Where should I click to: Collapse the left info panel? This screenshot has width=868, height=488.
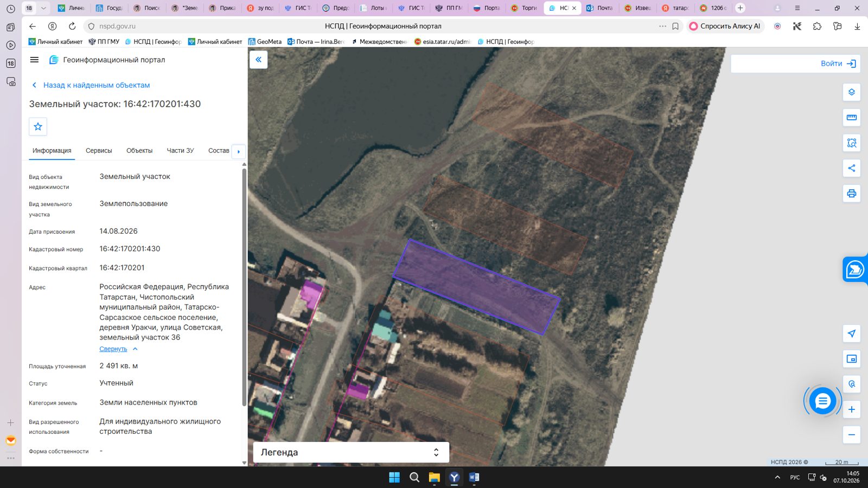pyautogui.click(x=259, y=60)
